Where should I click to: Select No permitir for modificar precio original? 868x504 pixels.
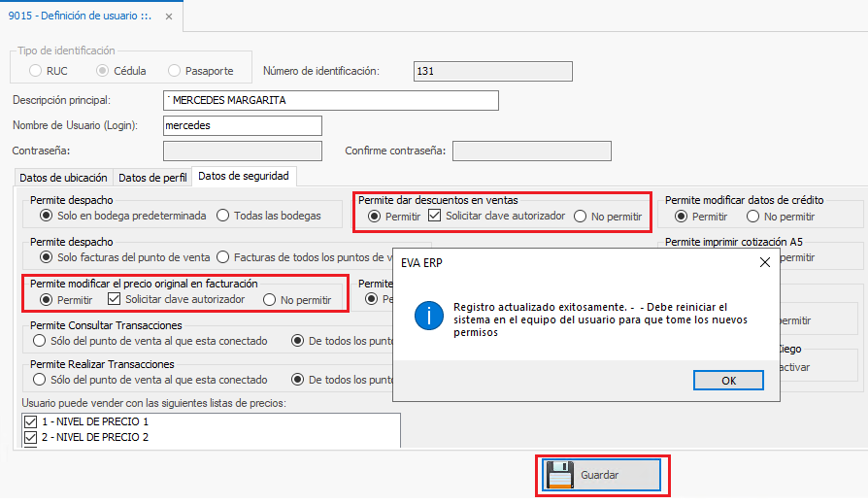[270, 300]
